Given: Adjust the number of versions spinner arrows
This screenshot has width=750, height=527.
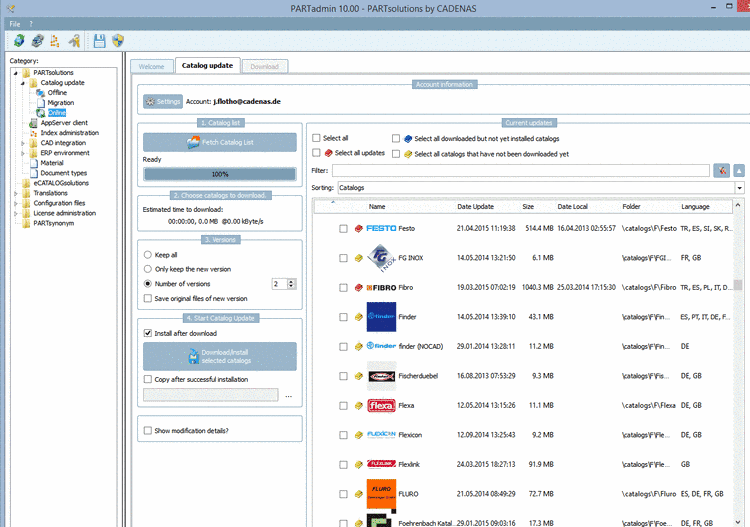Looking at the screenshot, I should click(x=291, y=284).
